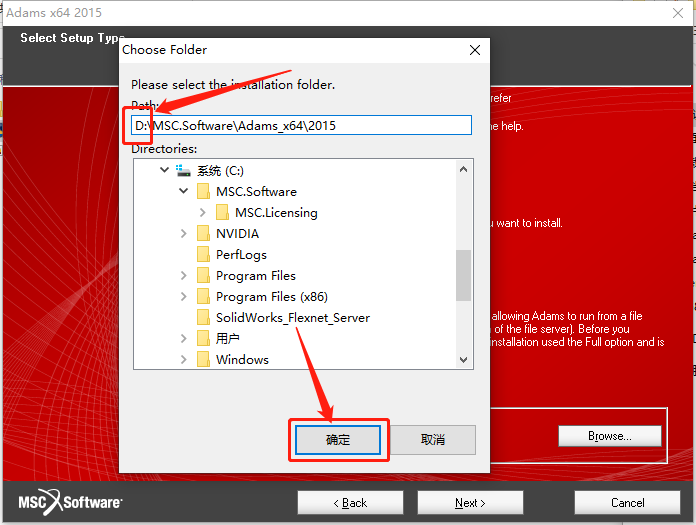Click inside the Path text field
Viewport: 696px width, 525px height.
pos(301,125)
